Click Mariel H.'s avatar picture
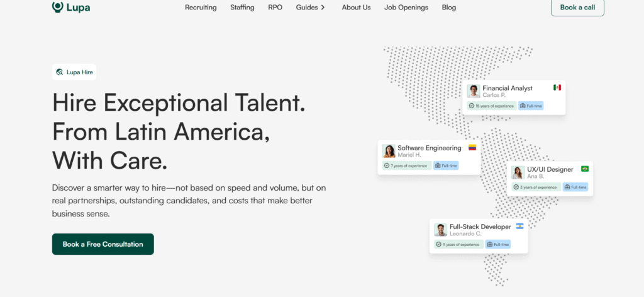Viewport: 644px width, 297px height. pyautogui.click(x=389, y=152)
